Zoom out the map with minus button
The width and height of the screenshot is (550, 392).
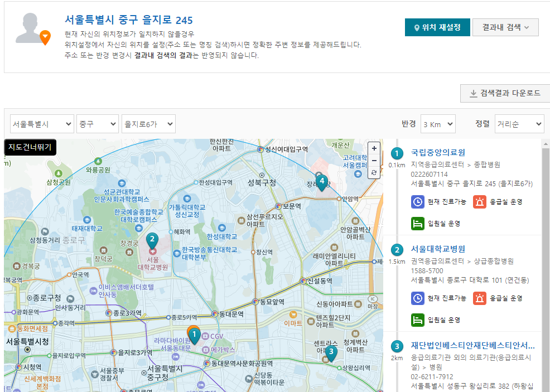click(374, 161)
